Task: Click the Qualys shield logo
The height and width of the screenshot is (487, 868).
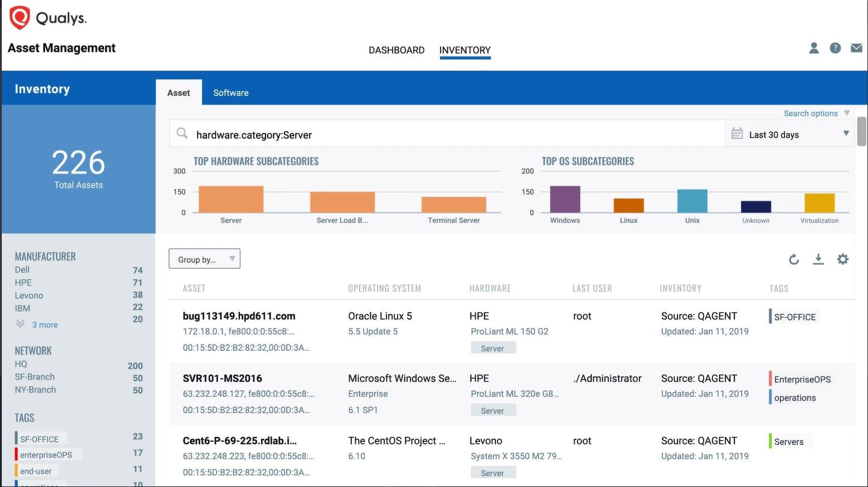Action: point(20,17)
